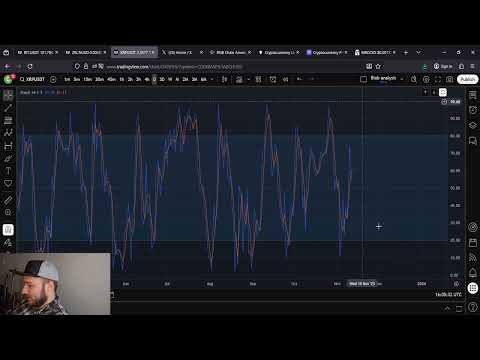Select the Text annotation tool
Image resolution: width=480 pixels, height=360 pixels.
(x=8, y=171)
